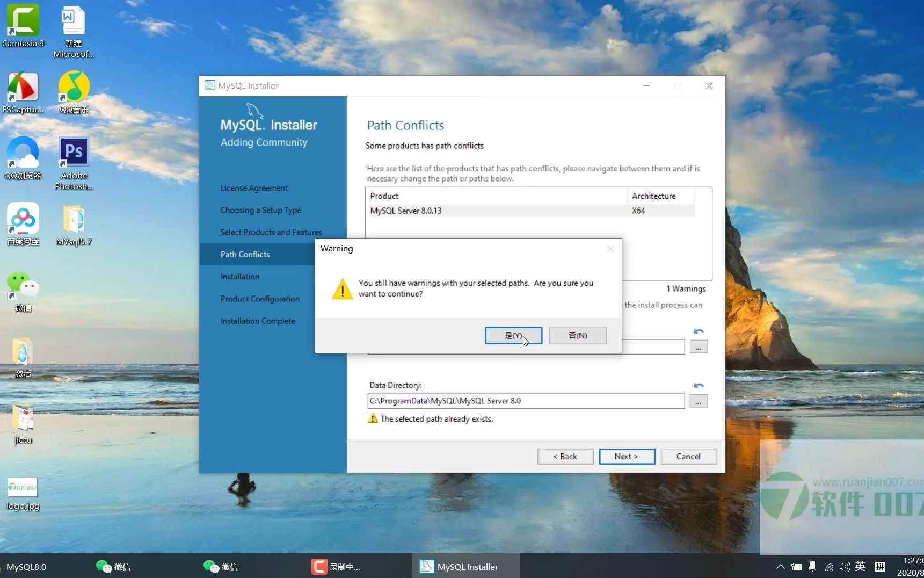Select the Path Conflicts step
The width and height of the screenshot is (924, 578).
point(257,254)
